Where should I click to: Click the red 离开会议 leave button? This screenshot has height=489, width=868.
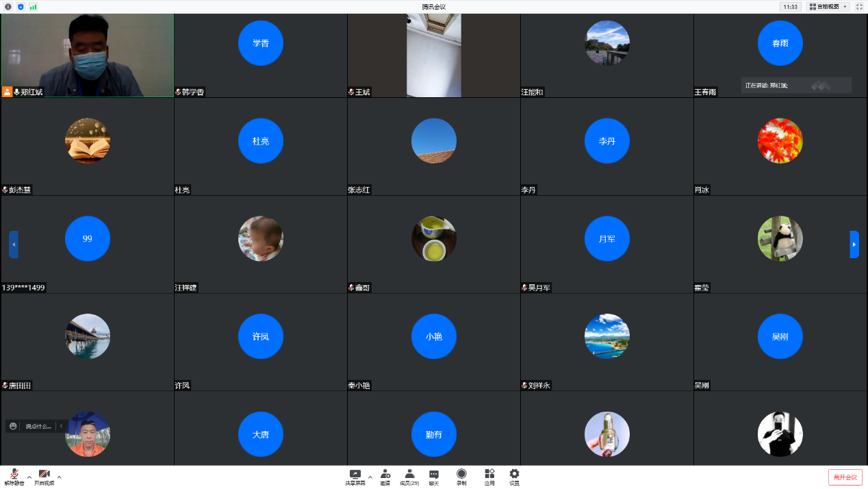[845, 477]
